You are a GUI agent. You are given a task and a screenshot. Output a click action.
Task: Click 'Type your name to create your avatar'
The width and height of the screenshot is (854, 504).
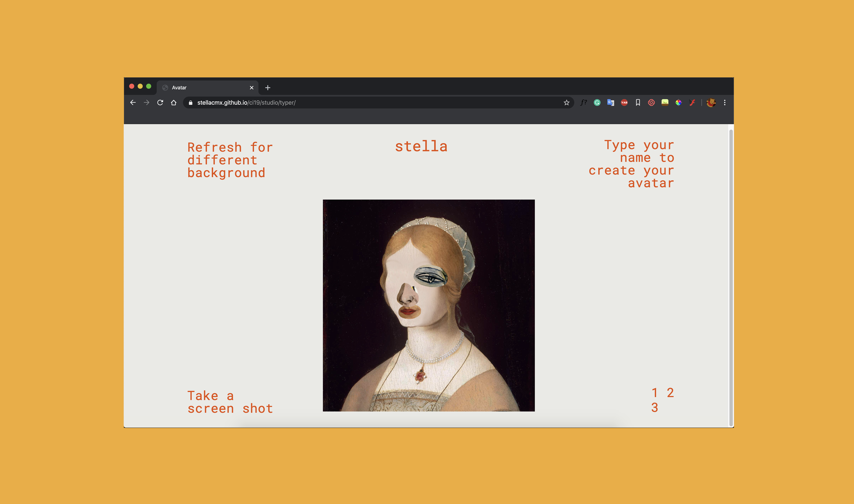[631, 164]
